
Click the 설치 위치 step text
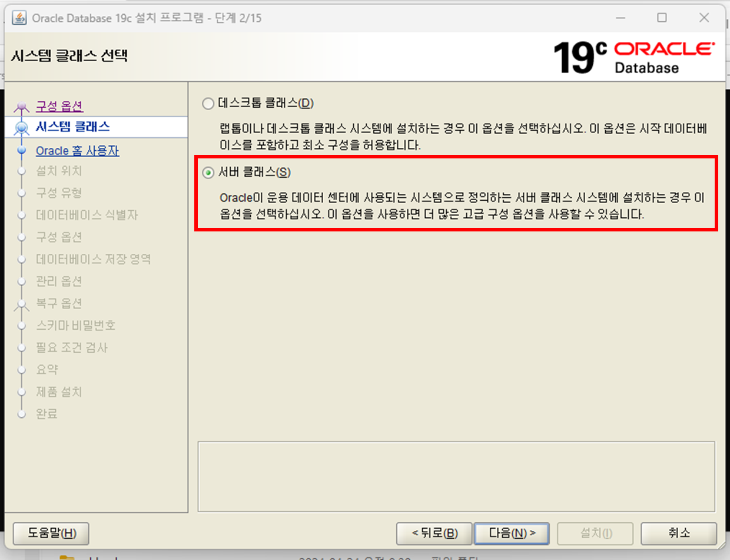[59, 171]
